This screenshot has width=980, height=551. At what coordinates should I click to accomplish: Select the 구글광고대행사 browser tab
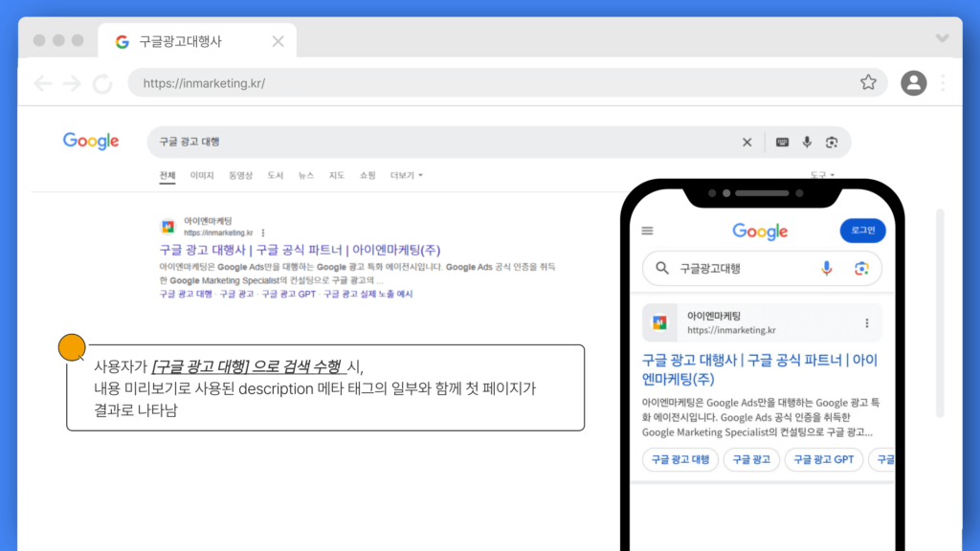(x=197, y=41)
